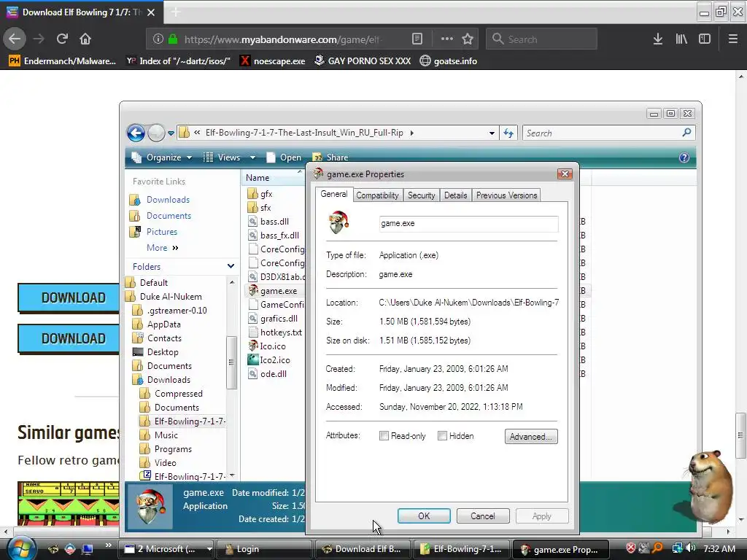The image size is (747, 560).
Task: Open the Organize dropdown menu
Action: (x=162, y=157)
